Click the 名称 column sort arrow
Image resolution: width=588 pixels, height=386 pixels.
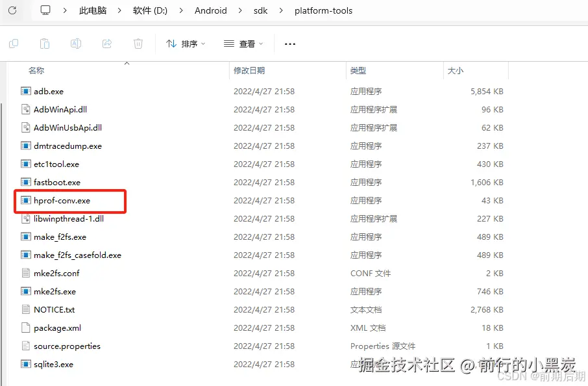(127, 64)
